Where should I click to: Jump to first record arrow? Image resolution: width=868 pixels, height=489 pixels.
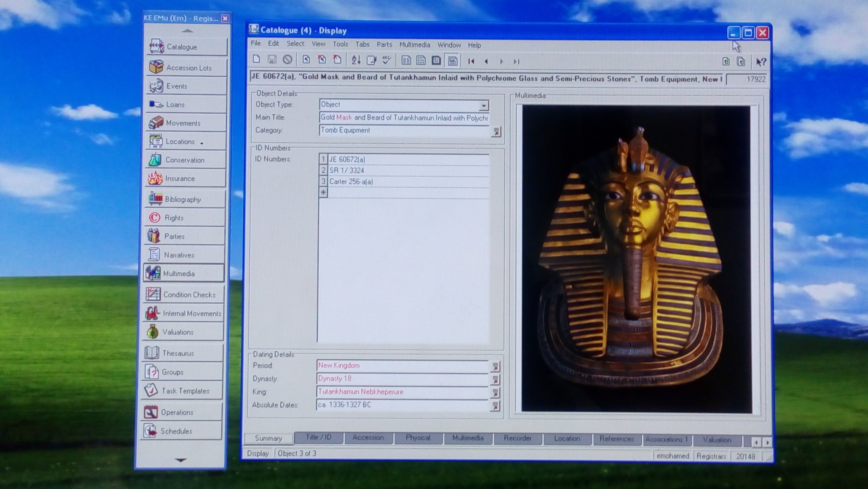pyautogui.click(x=471, y=61)
